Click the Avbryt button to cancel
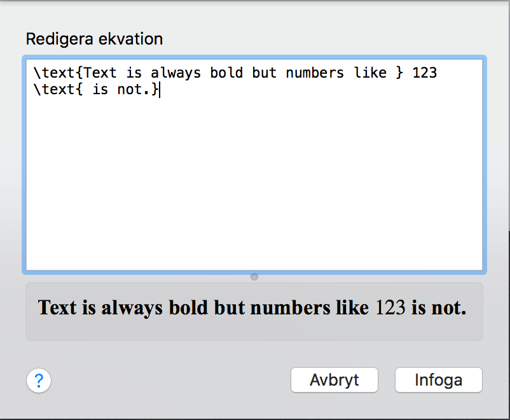This screenshot has width=510, height=420. 334,380
